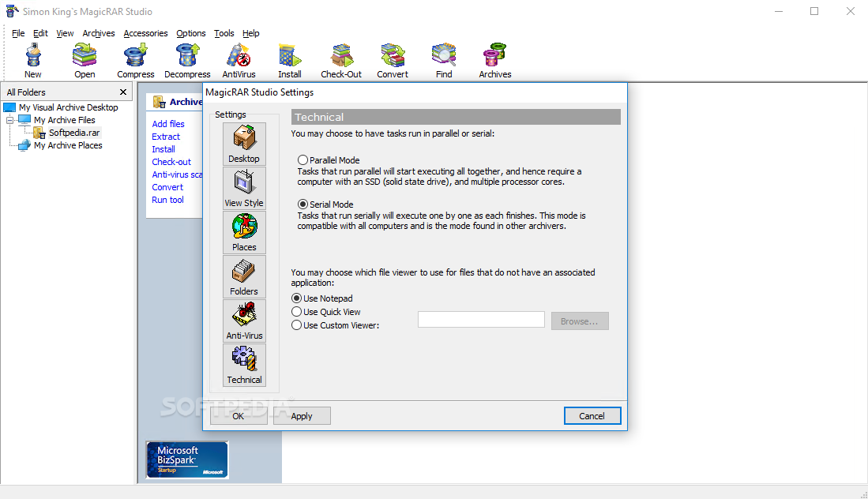Open the Places settings category

[x=244, y=232]
